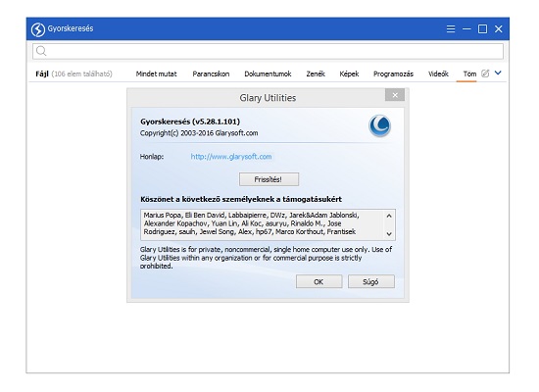539x392 pixels.
Task: Click the Gyorskeresés lightning logo icon
Action: point(38,29)
